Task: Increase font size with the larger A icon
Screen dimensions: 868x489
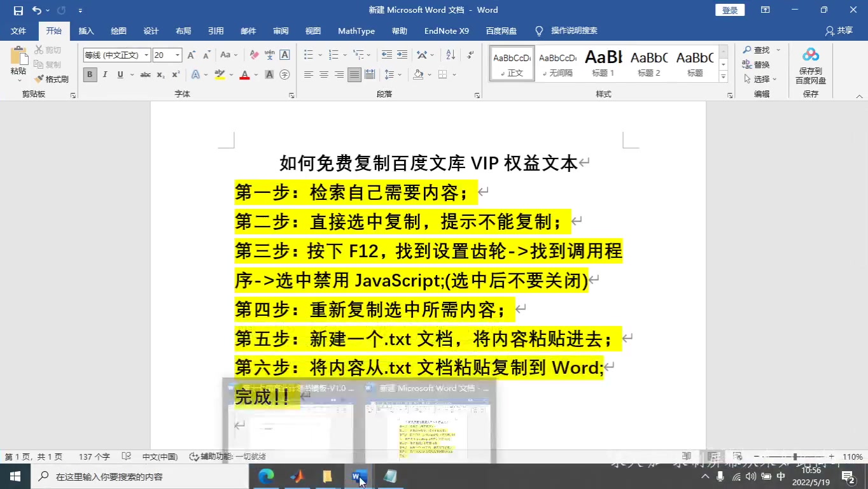Action: click(191, 55)
